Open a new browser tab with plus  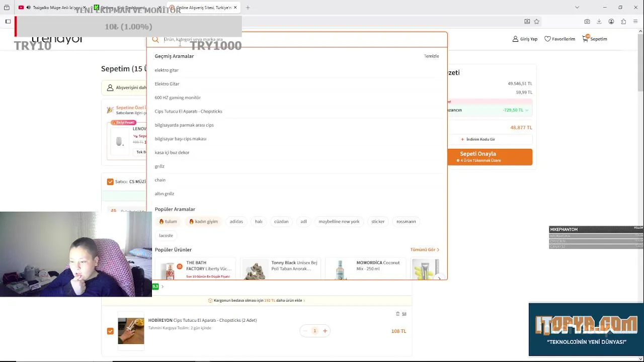pyautogui.click(x=248, y=8)
